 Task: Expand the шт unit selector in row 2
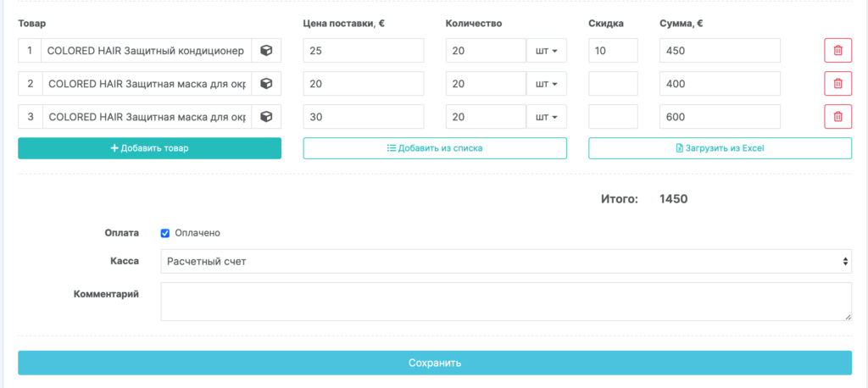tap(547, 84)
